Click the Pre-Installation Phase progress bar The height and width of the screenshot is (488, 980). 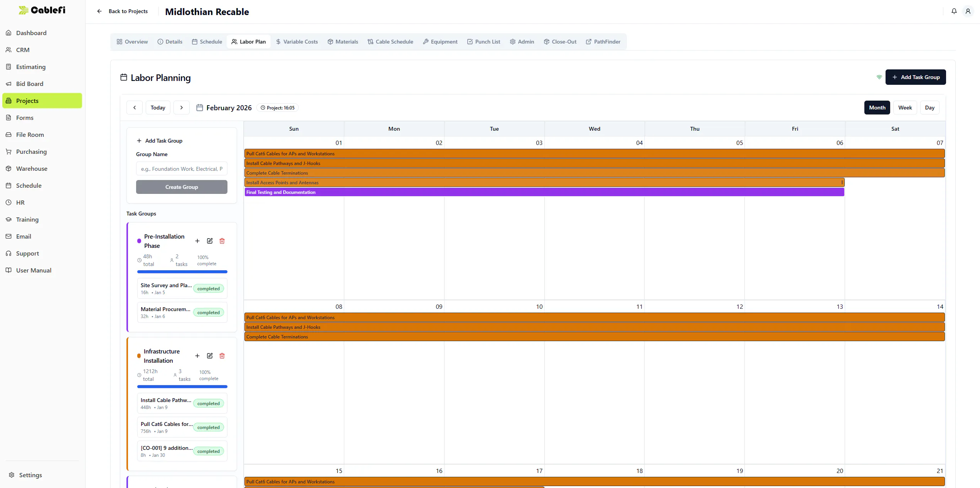(x=182, y=272)
